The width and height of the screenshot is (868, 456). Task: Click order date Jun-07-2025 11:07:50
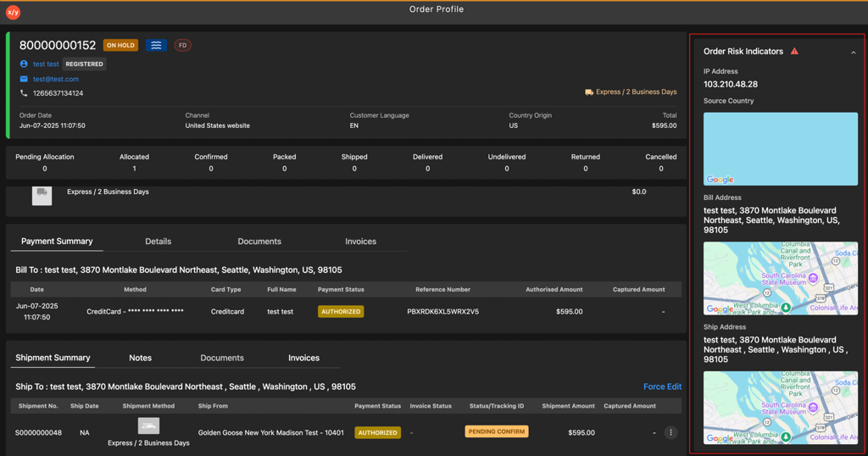click(x=53, y=125)
